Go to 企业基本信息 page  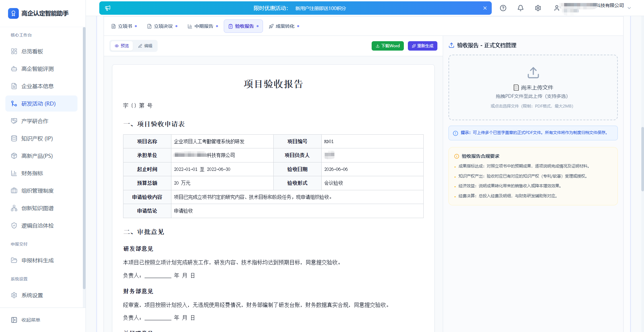[41, 86]
